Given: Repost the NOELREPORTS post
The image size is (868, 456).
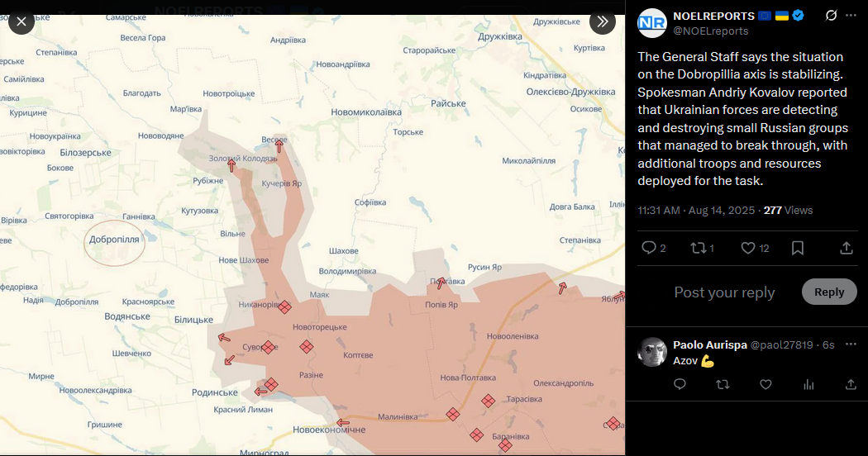Looking at the screenshot, I should 698,247.
